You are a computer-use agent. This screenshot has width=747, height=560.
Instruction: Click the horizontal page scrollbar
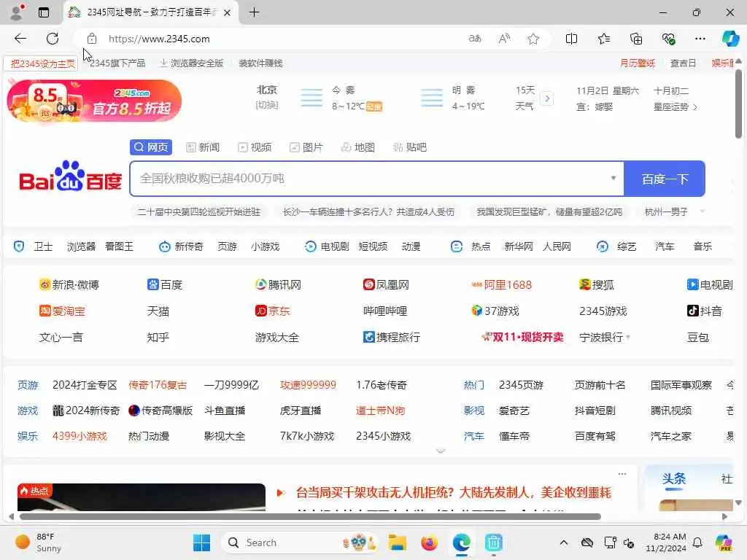pos(309,517)
